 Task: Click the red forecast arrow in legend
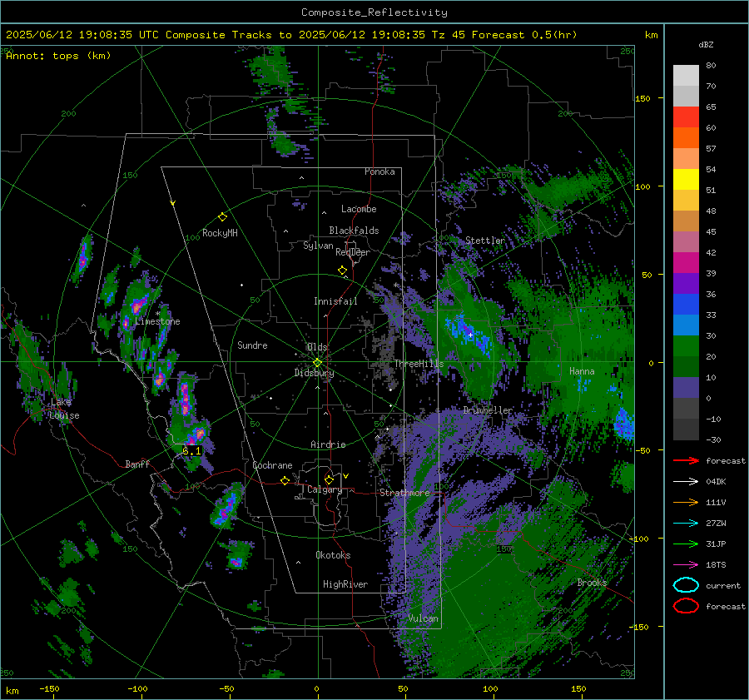(x=686, y=460)
